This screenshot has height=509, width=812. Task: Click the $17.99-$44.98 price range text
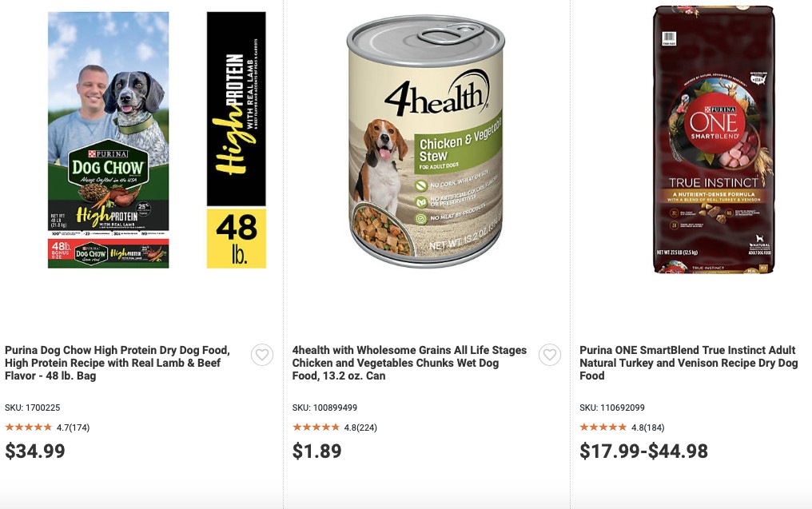tap(643, 451)
